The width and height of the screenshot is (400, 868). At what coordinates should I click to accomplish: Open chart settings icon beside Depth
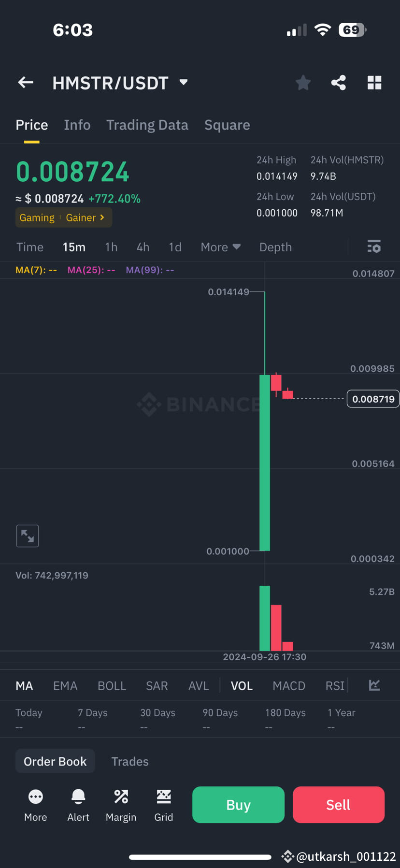[x=374, y=247]
